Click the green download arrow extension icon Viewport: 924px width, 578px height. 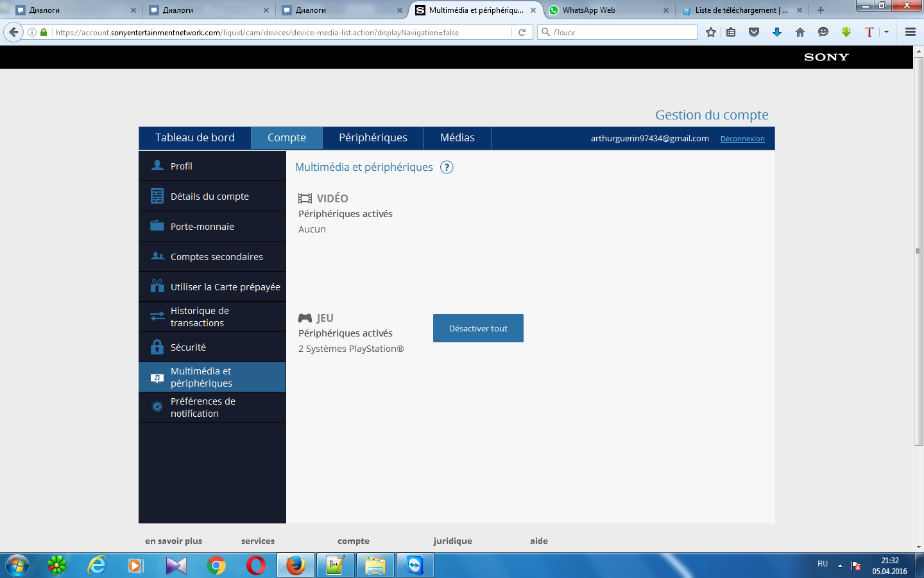pyautogui.click(x=846, y=32)
